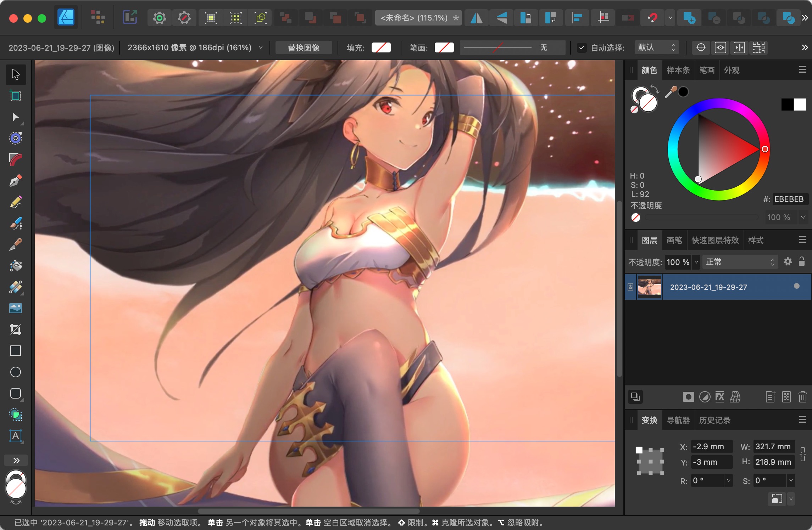Viewport: 812px width, 530px height.
Task: Select the Pencil tool
Action: pos(16,202)
